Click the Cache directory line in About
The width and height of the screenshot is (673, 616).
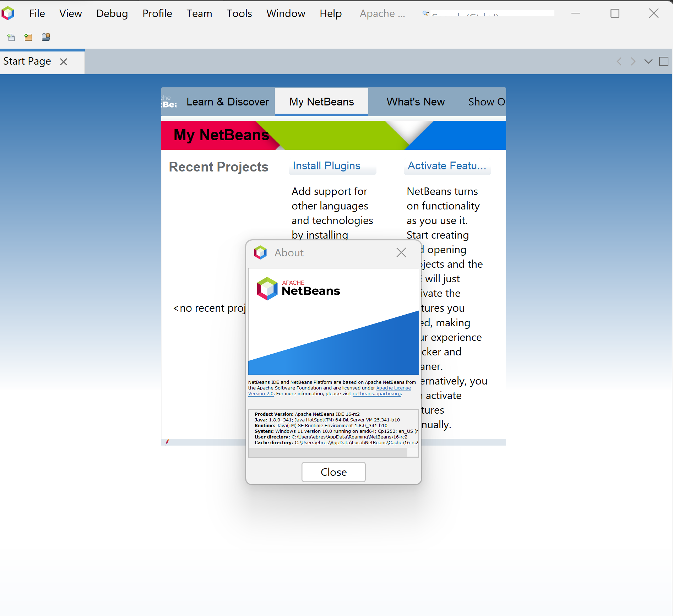click(x=336, y=443)
